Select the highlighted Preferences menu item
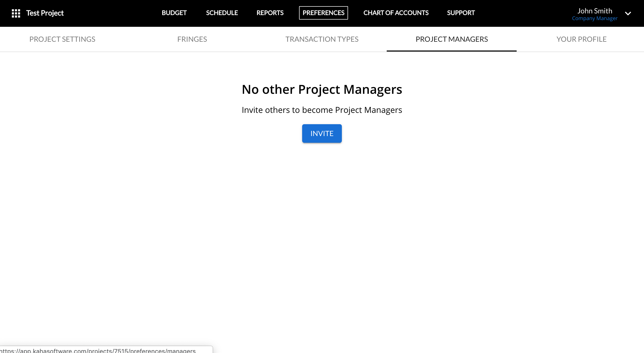644x353 pixels. (323, 13)
